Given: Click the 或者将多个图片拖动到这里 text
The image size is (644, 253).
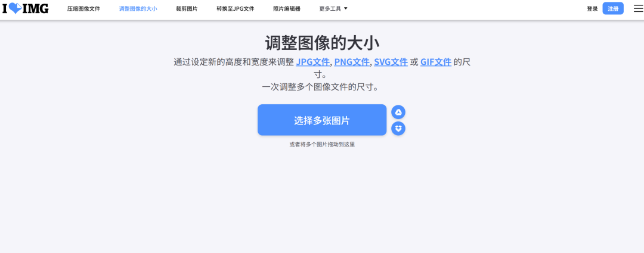Looking at the screenshot, I should pos(322,144).
